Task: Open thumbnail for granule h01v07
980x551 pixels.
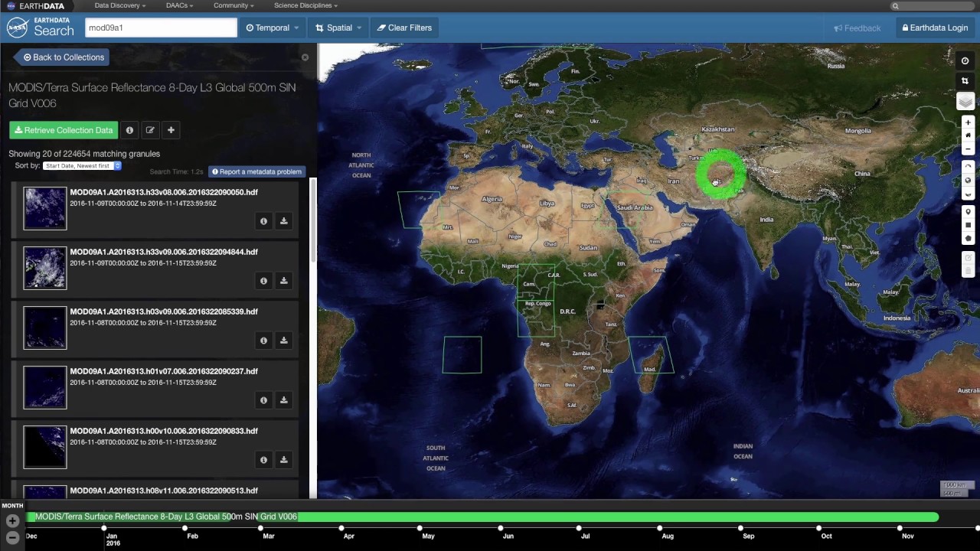Action: tap(45, 387)
